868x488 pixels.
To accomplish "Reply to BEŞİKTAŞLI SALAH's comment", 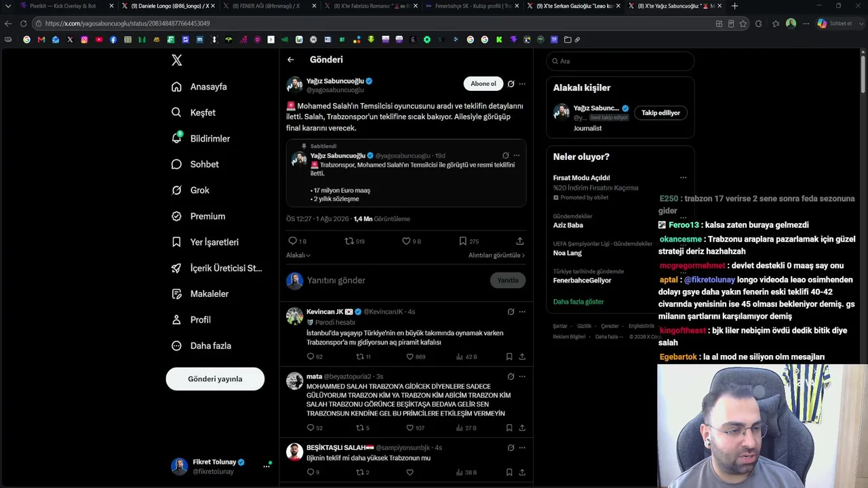I will [x=311, y=472].
